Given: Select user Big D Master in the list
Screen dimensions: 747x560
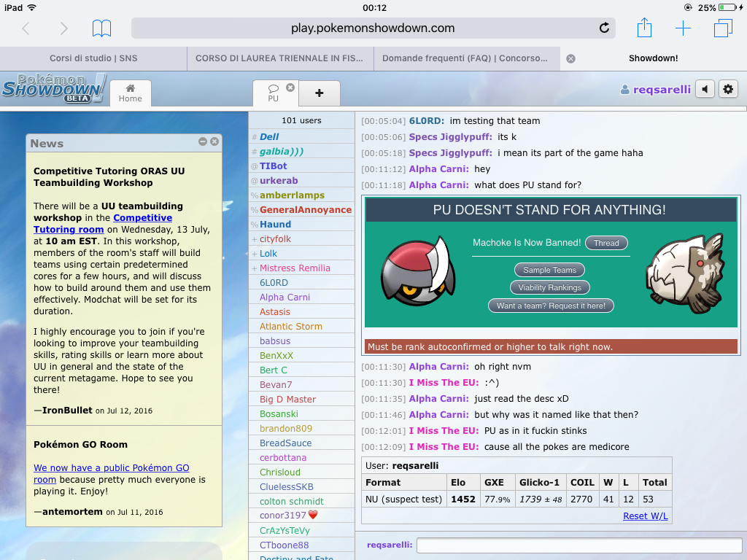Looking at the screenshot, I should pyautogui.click(x=301, y=400).
